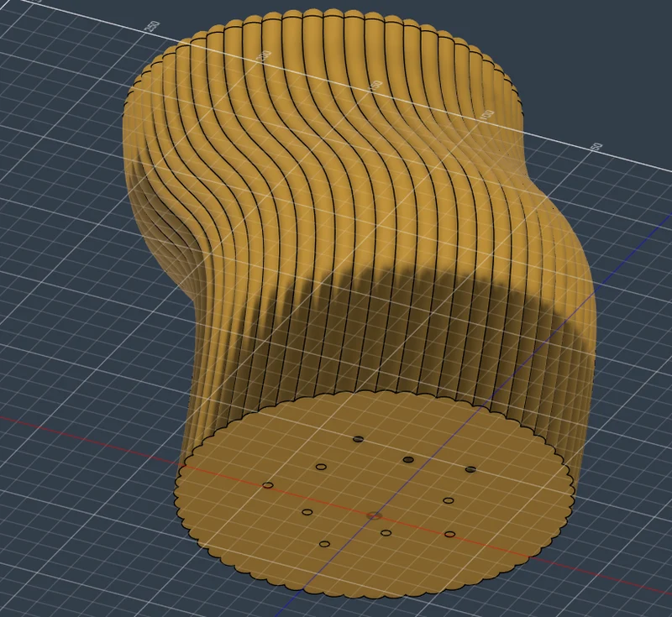Select the rightmost hole on the red axis
The image size is (672, 617).
(449, 535)
